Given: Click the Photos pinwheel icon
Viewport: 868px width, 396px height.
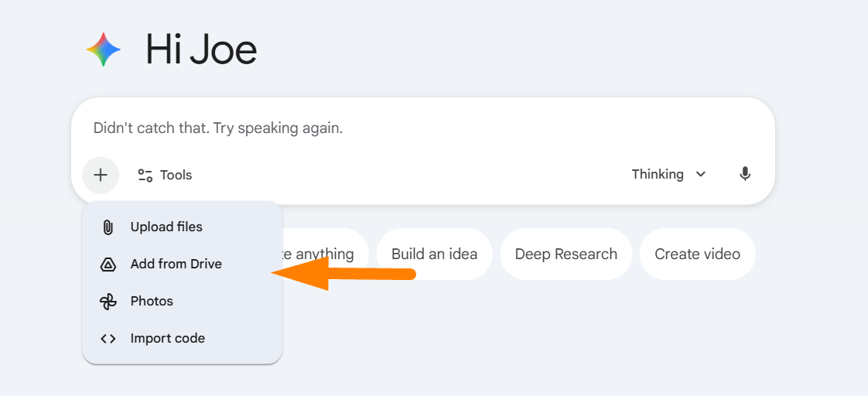Looking at the screenshot, I should click(108, 302).
